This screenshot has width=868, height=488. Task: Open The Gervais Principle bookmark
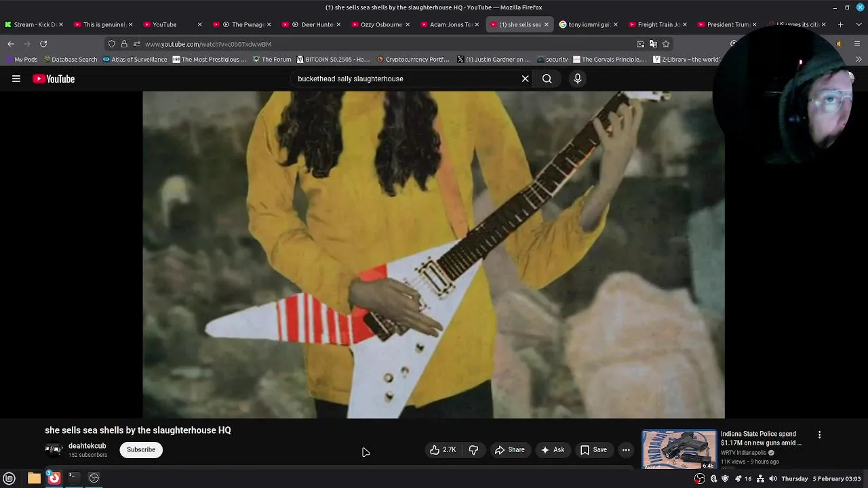(610, 60)
